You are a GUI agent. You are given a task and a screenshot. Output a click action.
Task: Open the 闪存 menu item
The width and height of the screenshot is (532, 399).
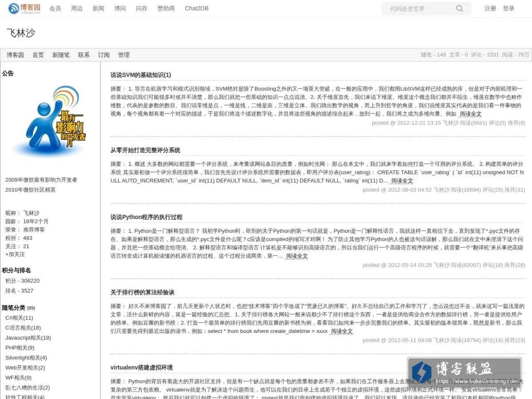pos(141,8)
